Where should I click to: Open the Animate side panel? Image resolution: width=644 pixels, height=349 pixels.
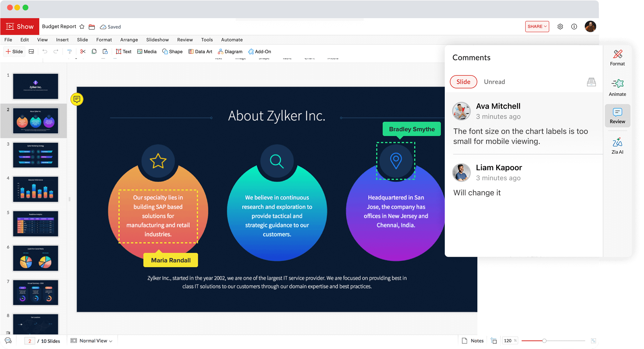coord(617,88)
